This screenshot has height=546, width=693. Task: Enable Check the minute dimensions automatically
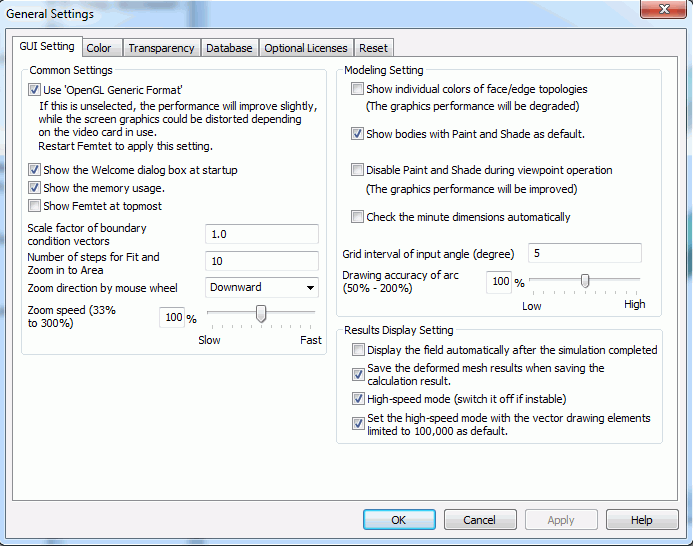pos(358,217)
